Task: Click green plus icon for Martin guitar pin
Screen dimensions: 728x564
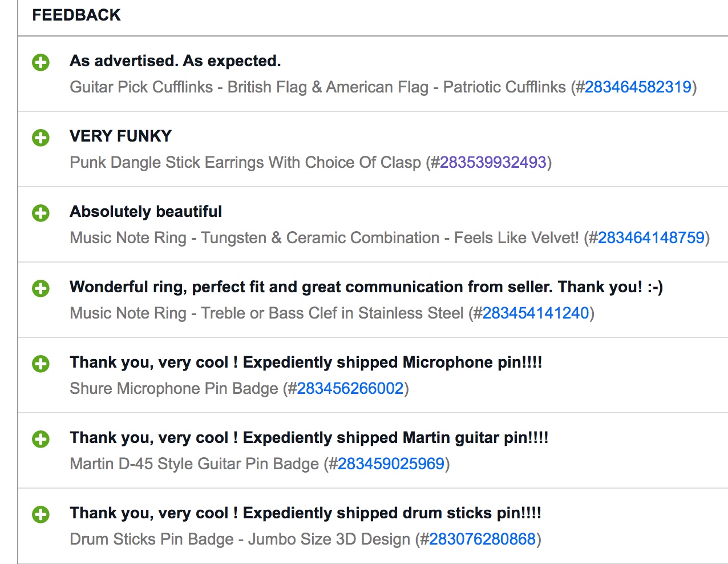Action: 41,439
